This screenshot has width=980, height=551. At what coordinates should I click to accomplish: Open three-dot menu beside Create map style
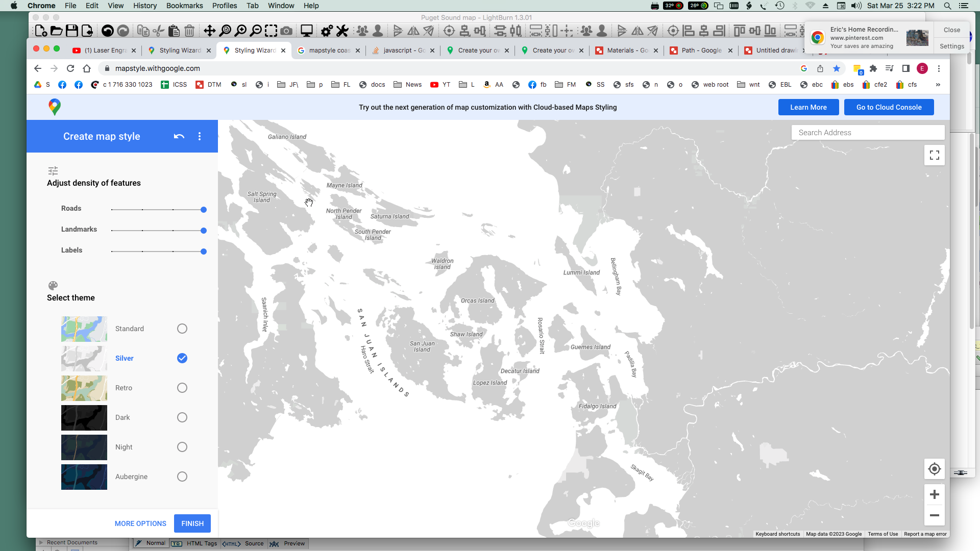point(200,136)
